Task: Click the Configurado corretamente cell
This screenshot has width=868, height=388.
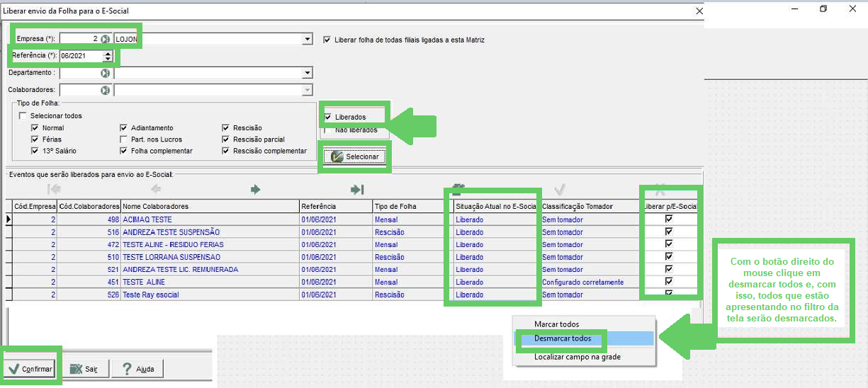Action: (590, 282)
